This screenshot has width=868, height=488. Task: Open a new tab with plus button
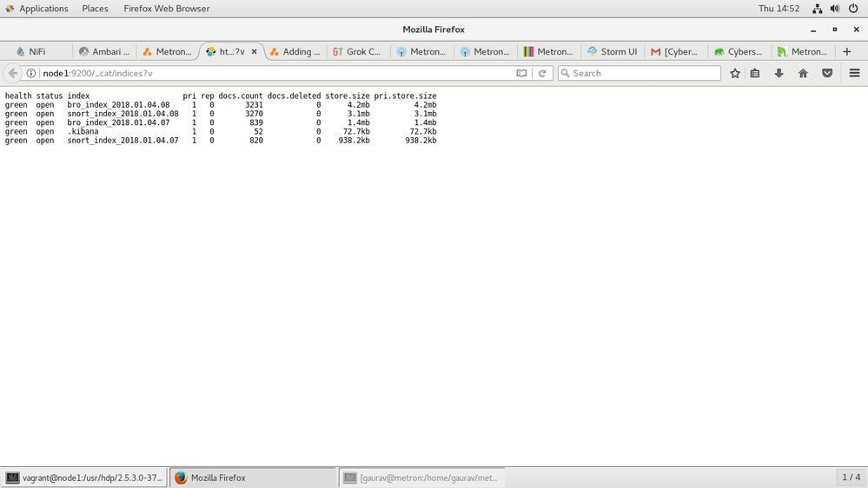(x=846, y=51)
